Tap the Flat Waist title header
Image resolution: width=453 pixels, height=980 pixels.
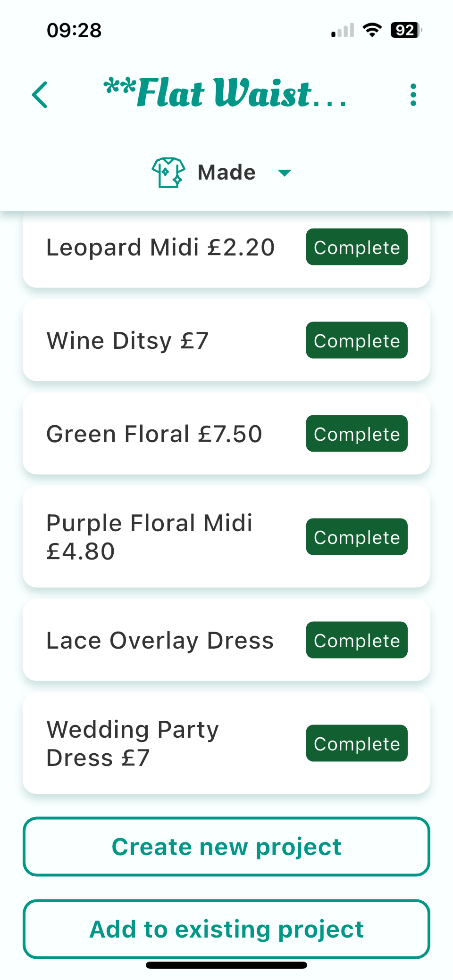point(226,93)
